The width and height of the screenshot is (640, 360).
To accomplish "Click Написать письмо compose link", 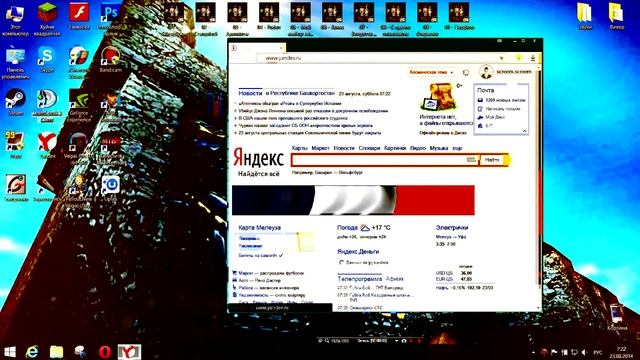I will pyautogui.click(x=503, y=109).
